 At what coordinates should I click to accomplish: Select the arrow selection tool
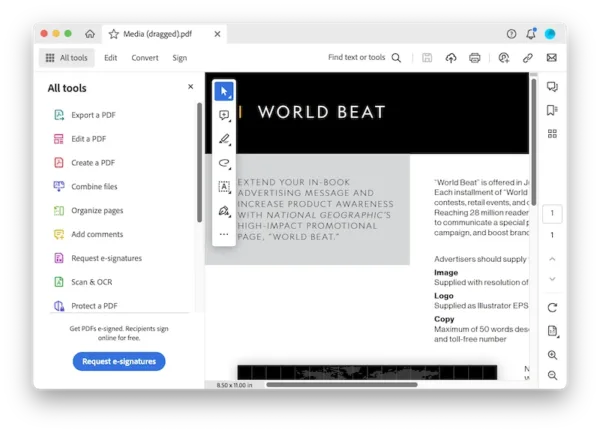pos(224,91)
